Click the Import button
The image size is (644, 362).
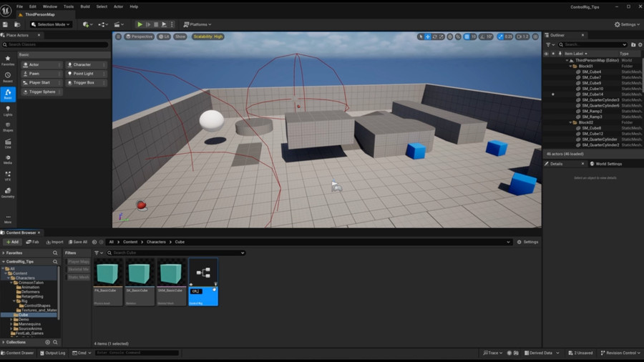point(54,242)
